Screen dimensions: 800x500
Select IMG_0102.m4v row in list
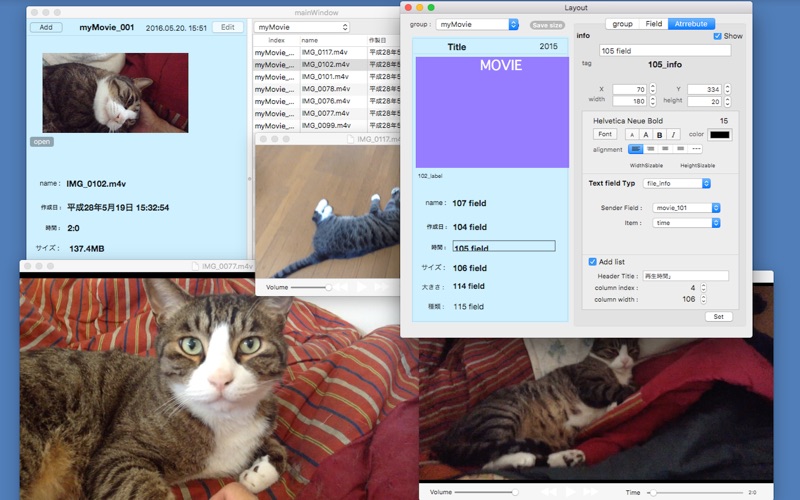click(x=327, y=64)
